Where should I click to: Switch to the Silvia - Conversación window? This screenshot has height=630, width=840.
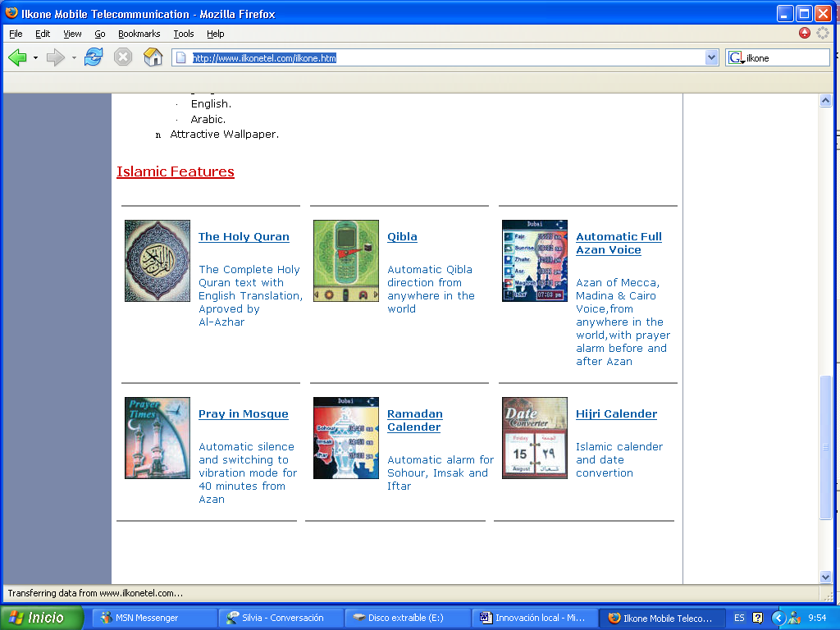coord(281,618)
